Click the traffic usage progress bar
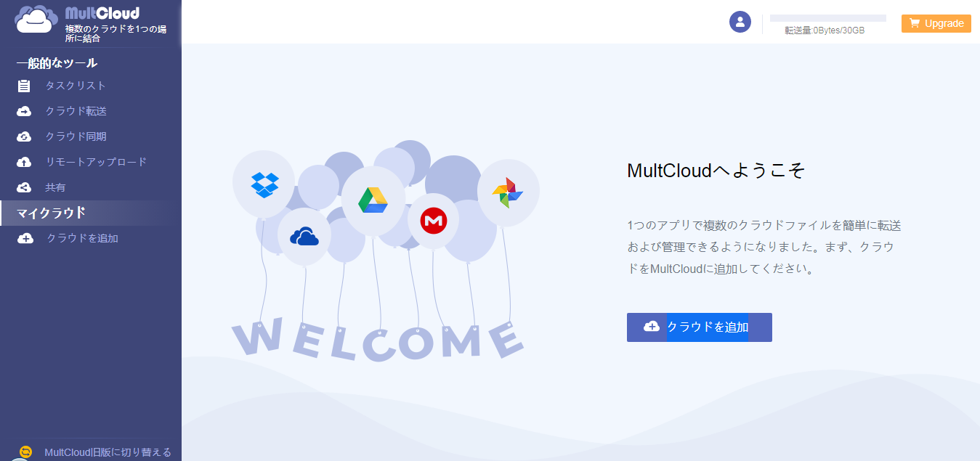Viewport: 980px width, 461px height. (827, 18)
